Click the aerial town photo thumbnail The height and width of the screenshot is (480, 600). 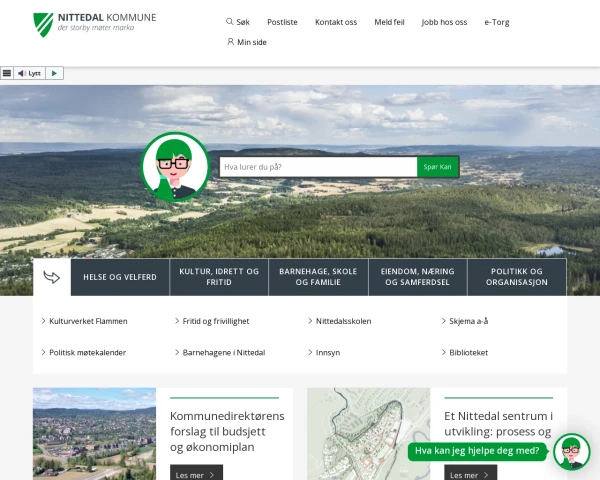point(94,434)
